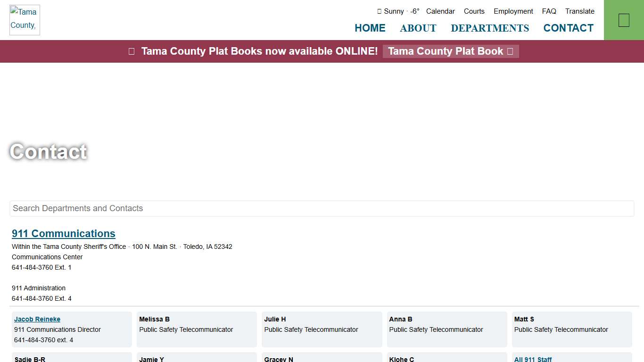Go to the Courts page

point(474,11)
